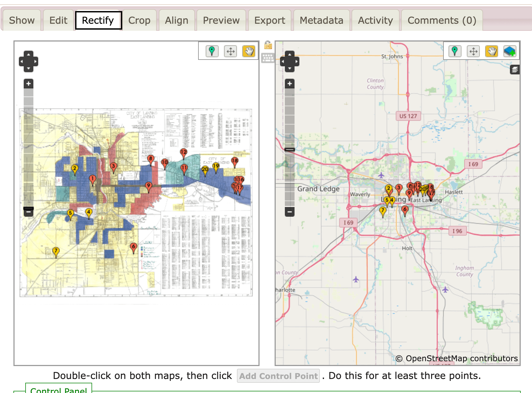This screenshot has height=393, width=532.
Task: Toggle pan hand tool on left map
Action: tap(249, 51)
